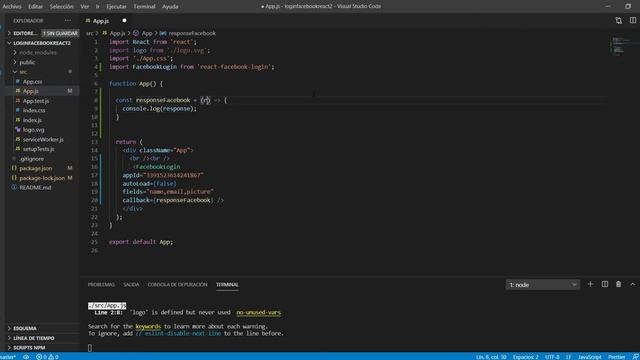Kill terminal with trash icon

point(618,284)
